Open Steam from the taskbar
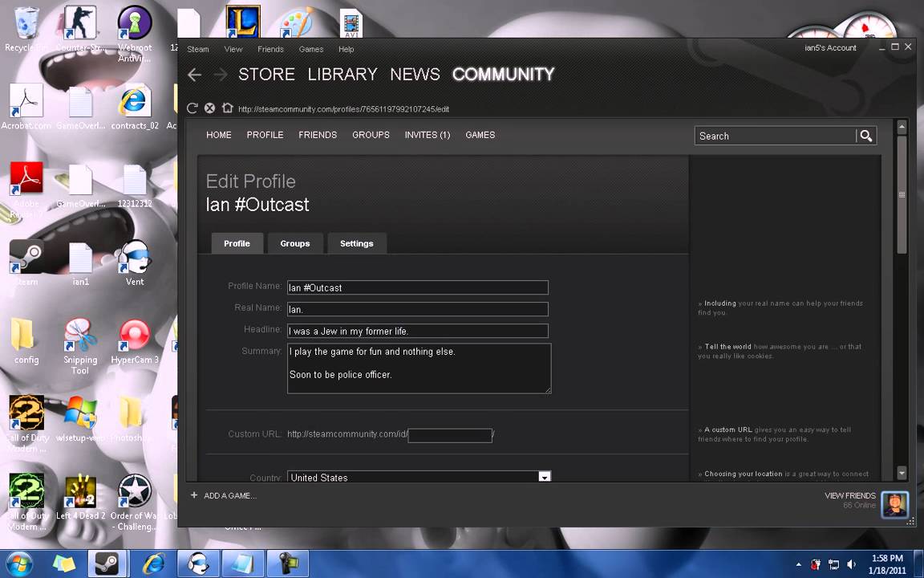The image size is (924, 578). pyautogui.click(x=107, y=564)
